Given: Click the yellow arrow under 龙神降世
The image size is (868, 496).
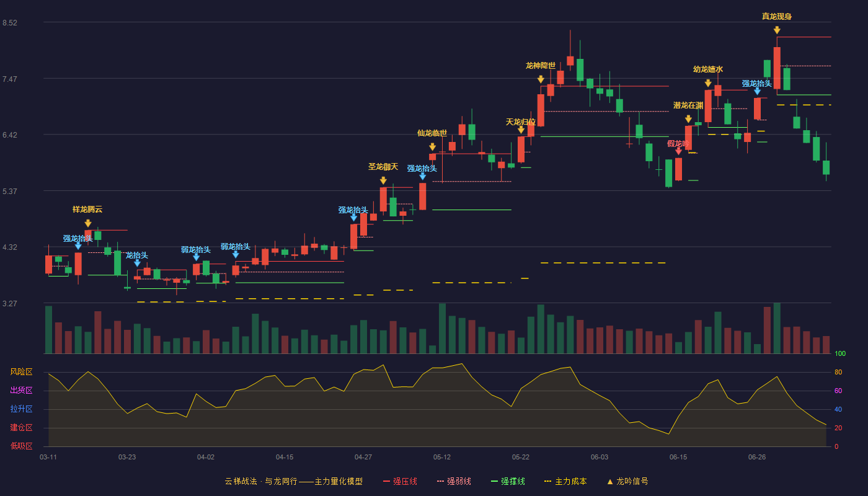Looking at the screenshot, I should point(541,79).
